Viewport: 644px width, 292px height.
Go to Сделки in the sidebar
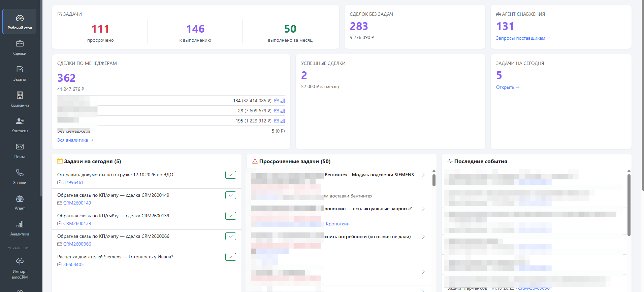(20, 47)
